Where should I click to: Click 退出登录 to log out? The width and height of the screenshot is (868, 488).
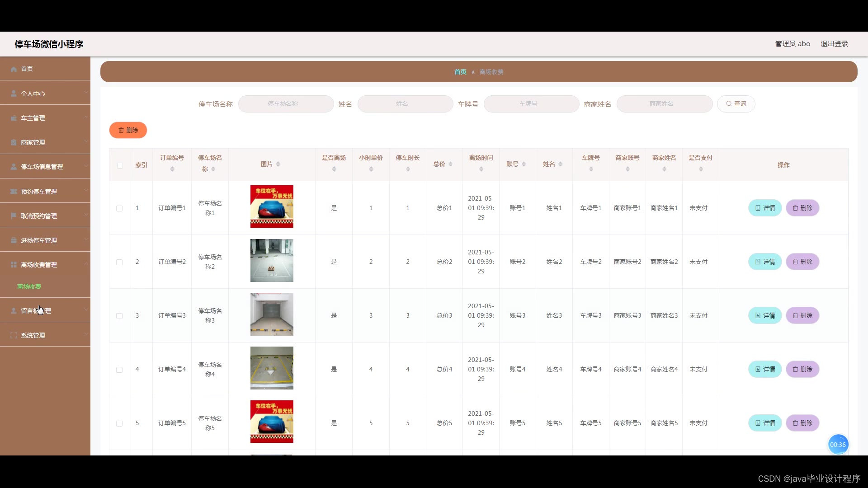(834, 44)
